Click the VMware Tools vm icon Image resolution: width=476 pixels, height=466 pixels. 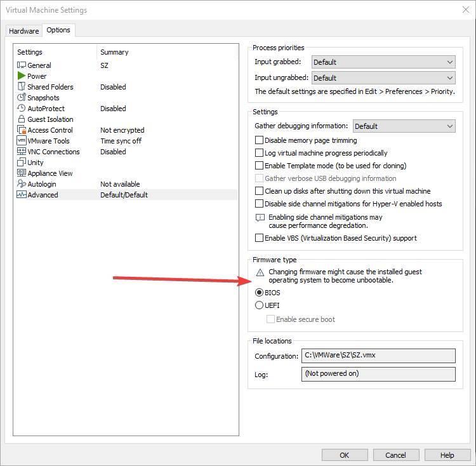point(21,140)
